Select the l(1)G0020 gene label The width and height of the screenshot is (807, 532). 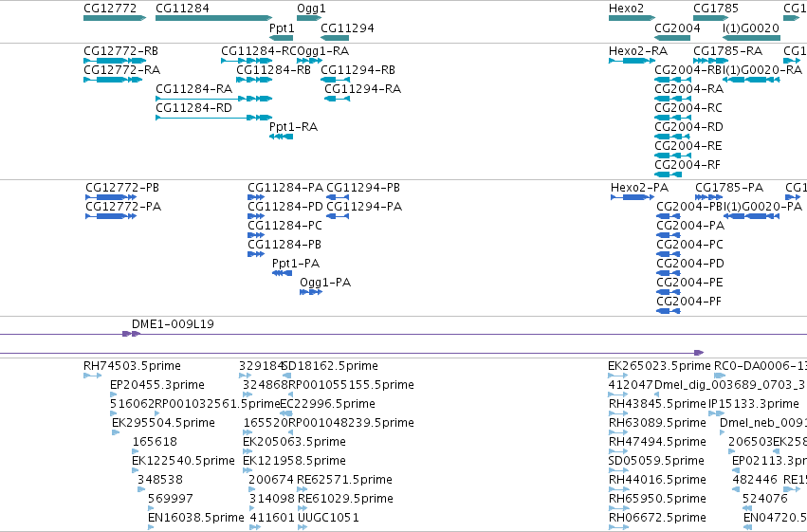coord(751,28)
